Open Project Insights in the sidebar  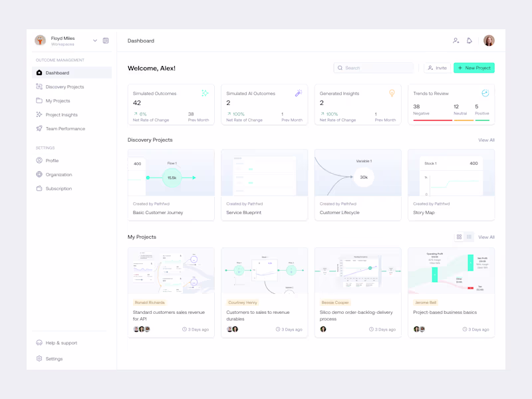click(64, 114)
